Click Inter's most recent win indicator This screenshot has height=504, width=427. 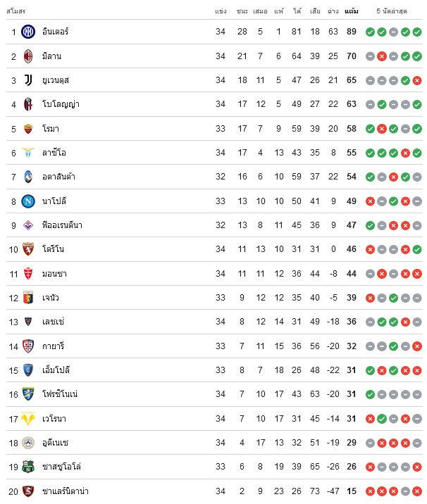click(x=417, y=32)
